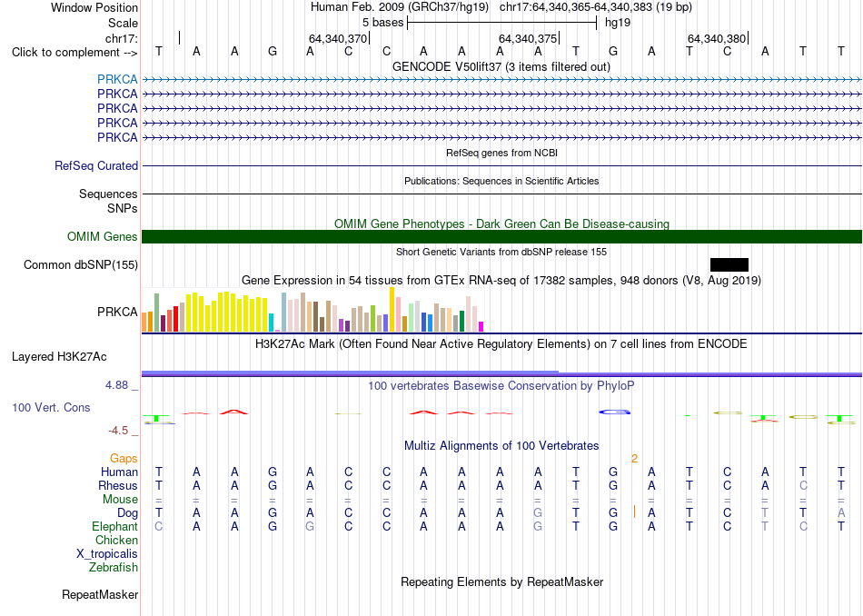Click the '5 bases' scale bar
The image size is (863, 616).
click(x=502, y=23)
